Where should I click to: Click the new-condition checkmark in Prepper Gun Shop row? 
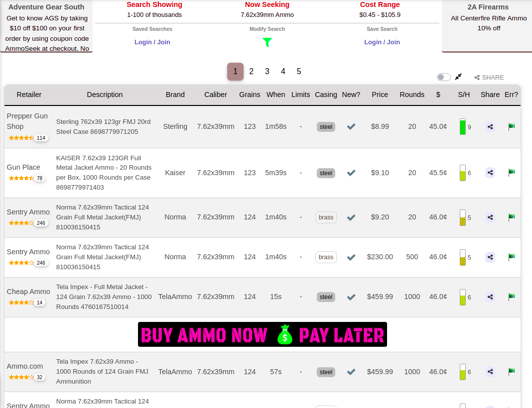coord(351,127)
